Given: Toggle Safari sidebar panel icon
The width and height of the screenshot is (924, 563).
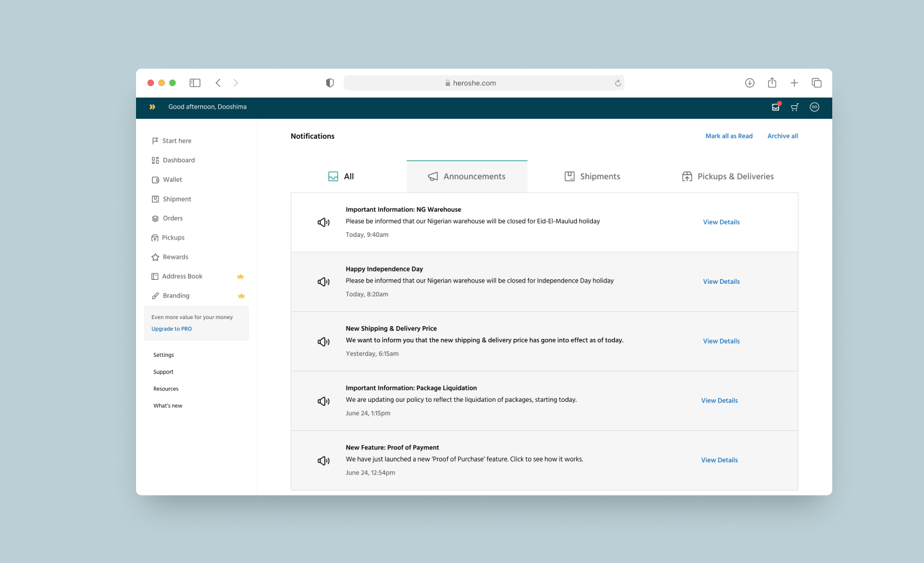Looking at the screenshot, I should point(195,83).
